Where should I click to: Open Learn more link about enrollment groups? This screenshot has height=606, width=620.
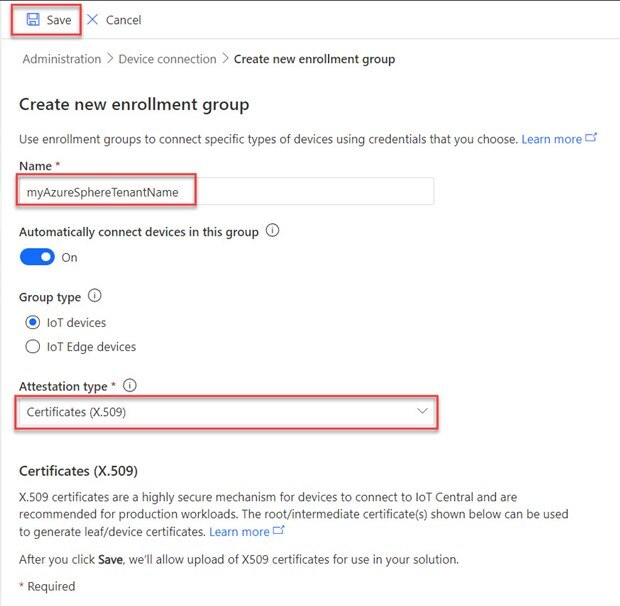coord(551,139)
